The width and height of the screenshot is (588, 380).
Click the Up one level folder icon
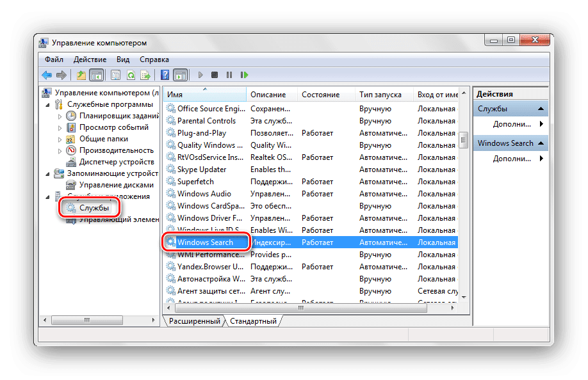coord(81,75)
